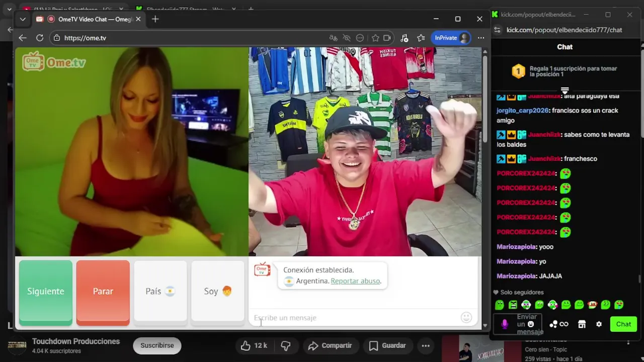Click the purple microphone icon in chat box

(x=505, y=324)
